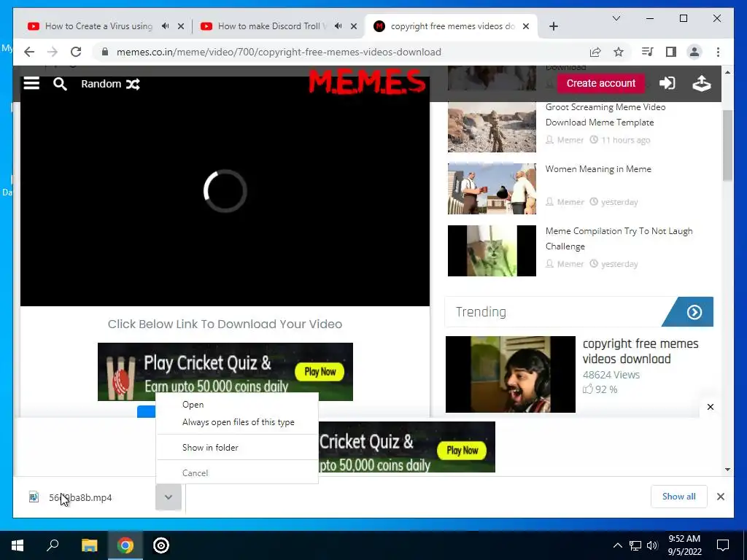Mute the Create a Virus tab audio
Image resolution: width=747 pixels, height=560 pixels.
click(x=166, y=26)
